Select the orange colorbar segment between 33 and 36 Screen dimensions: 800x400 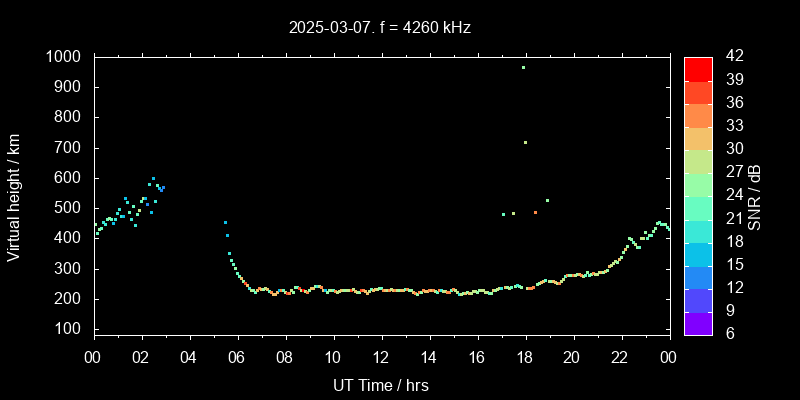[x=698, y=115]
